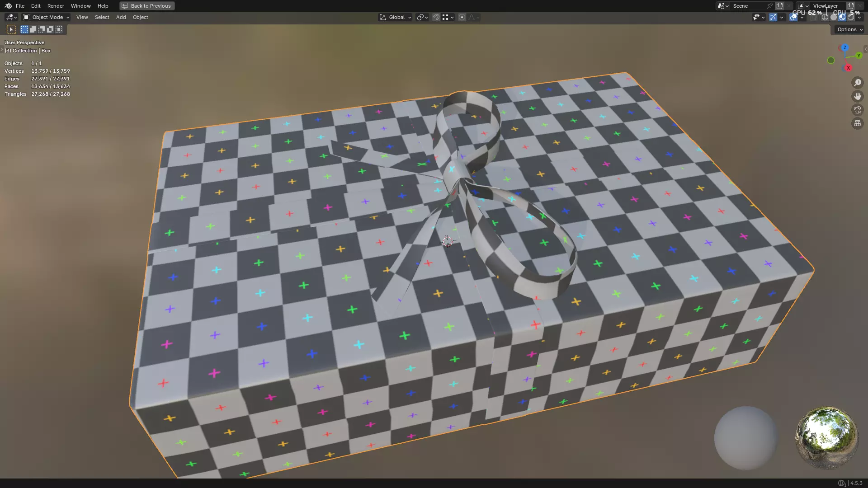Open the Edit menu
Viewport: 868px width, 488px height.
coord(36,6)
